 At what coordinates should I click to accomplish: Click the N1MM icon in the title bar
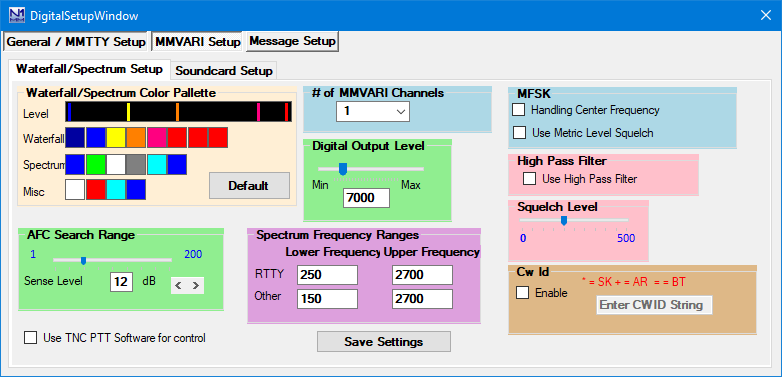pos(16,15)
